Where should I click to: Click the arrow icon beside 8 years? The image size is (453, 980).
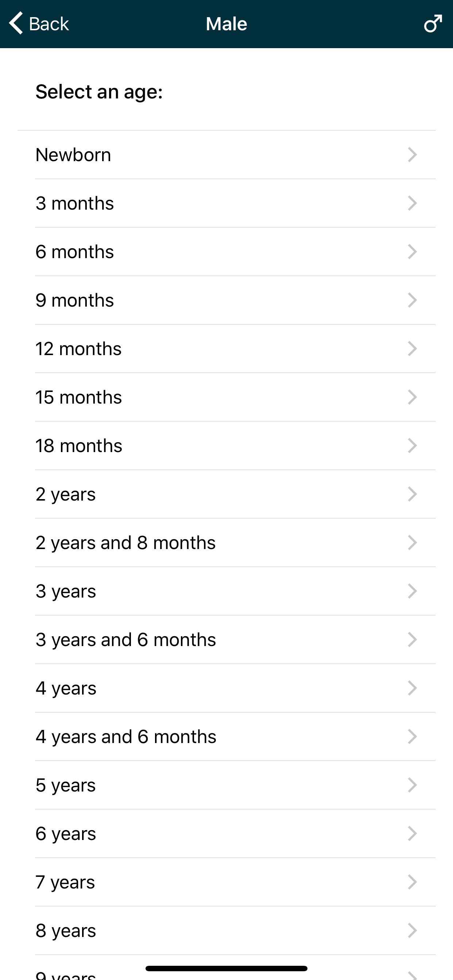412,930
